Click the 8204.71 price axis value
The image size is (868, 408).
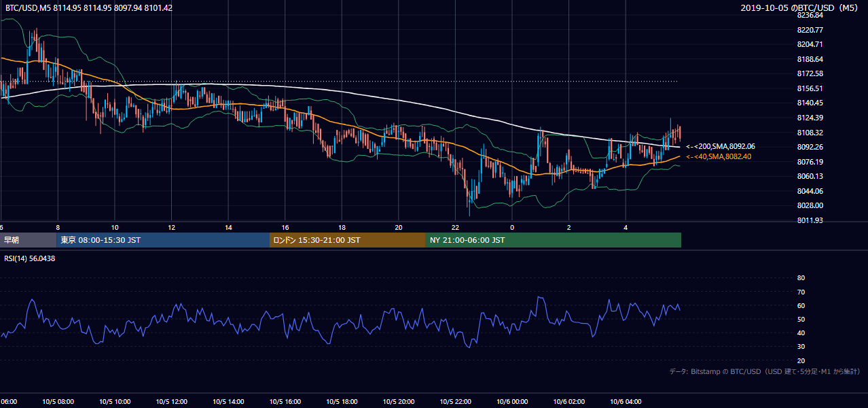(810, 44)
